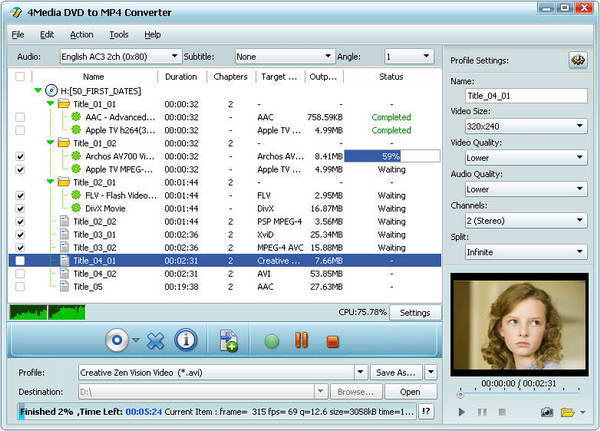Viewport: 600px width, 431px height.
Task: Start conversion with the green round button
Action: [x=272, y=341]
